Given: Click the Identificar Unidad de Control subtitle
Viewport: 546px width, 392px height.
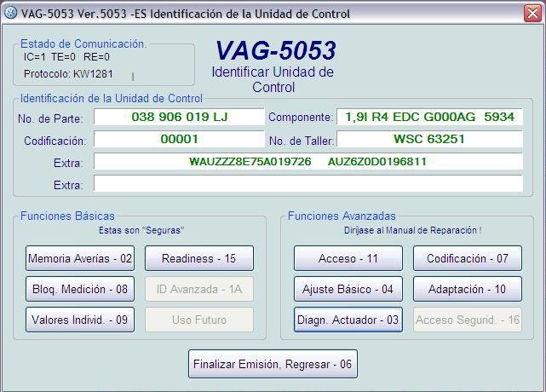Looking at the screenshot, I should click(273, 79).
